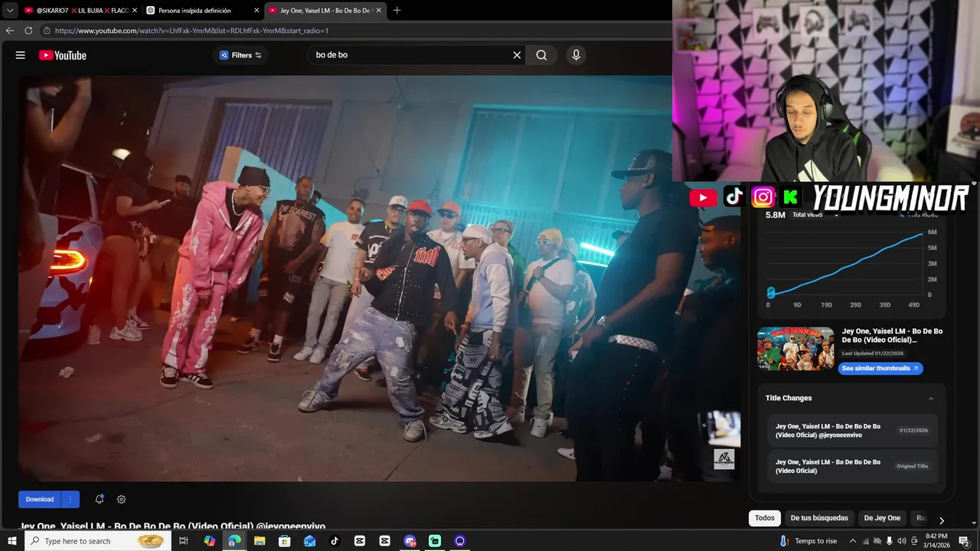Open the Download options three-dot menu
The height and width of the screenshot is (551, 980).
[x=70, y=500]
